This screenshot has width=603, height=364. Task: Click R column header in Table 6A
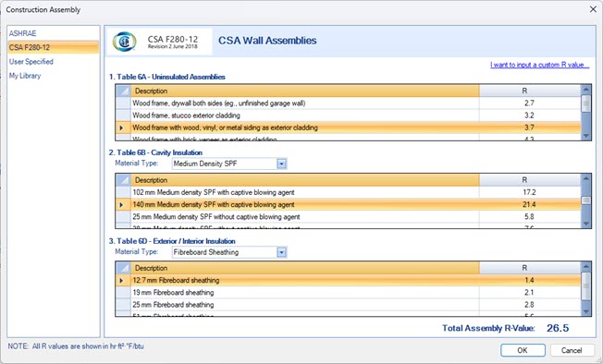[x=530, y=91]
